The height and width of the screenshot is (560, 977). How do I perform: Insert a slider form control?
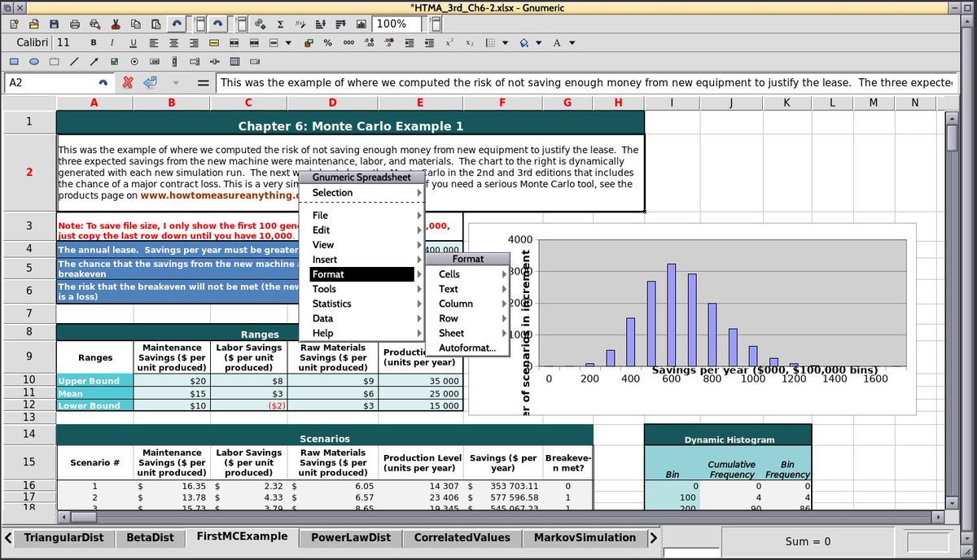click(x=215, y=61)
